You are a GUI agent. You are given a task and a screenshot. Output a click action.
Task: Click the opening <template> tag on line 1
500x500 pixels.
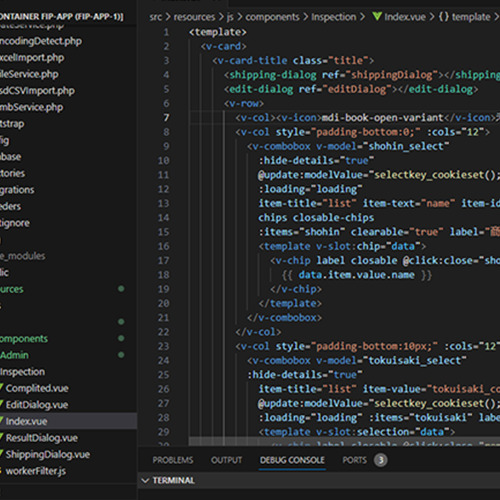pyautogui.click(x=218, y=32)
